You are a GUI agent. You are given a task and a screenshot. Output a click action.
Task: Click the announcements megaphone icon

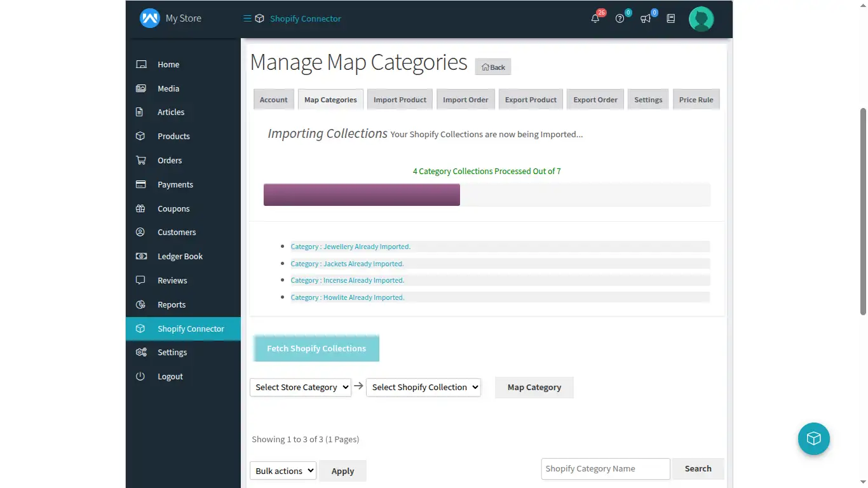646,19
